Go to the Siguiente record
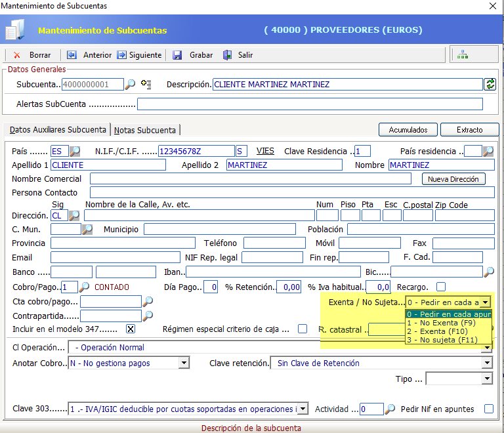The width and height of the screenshot is (504, 433). tap(122, 55)
